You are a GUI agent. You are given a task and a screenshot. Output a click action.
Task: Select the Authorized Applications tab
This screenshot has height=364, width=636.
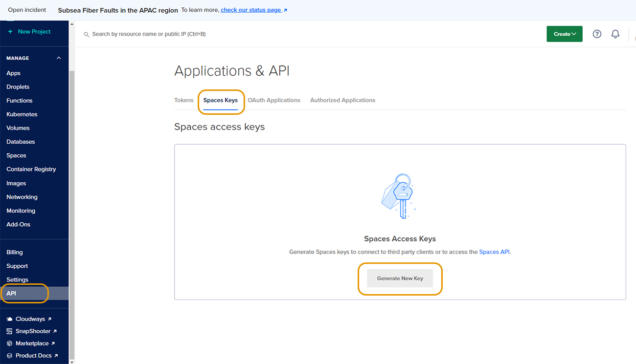tap(342, 100)
